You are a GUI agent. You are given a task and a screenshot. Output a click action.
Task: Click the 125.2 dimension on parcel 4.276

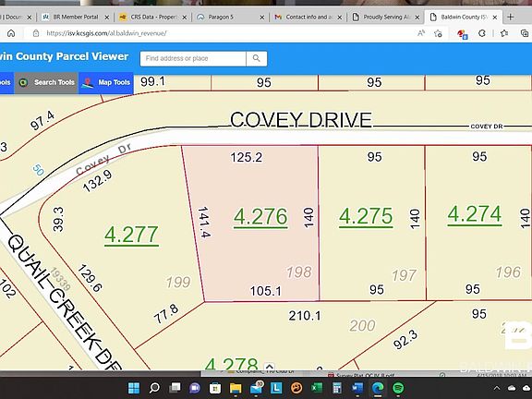pyautogui.click(x=247, y=157)
